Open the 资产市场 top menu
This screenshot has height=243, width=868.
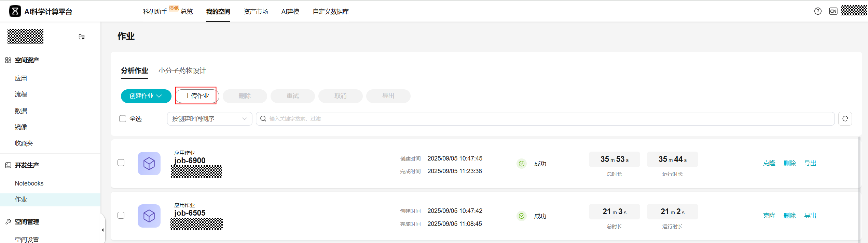pyautogui.click(x=256, y=12)
